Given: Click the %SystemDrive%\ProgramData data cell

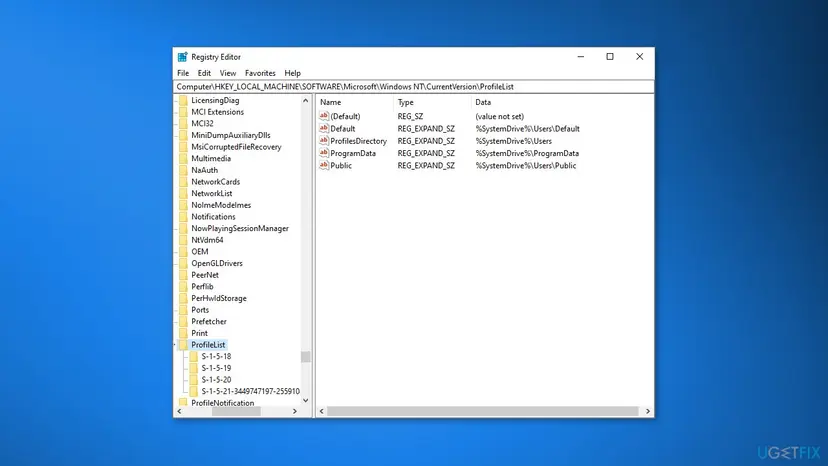Looking at the screenshot, I should (527, 153).
